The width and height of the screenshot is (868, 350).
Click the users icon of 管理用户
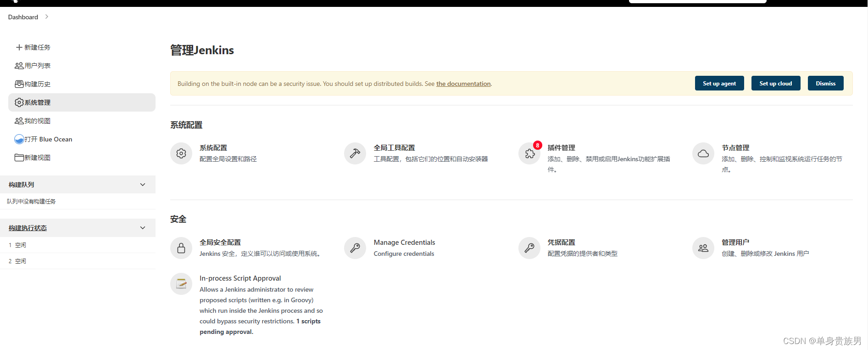pyautogui.click(x=703, y=248)
